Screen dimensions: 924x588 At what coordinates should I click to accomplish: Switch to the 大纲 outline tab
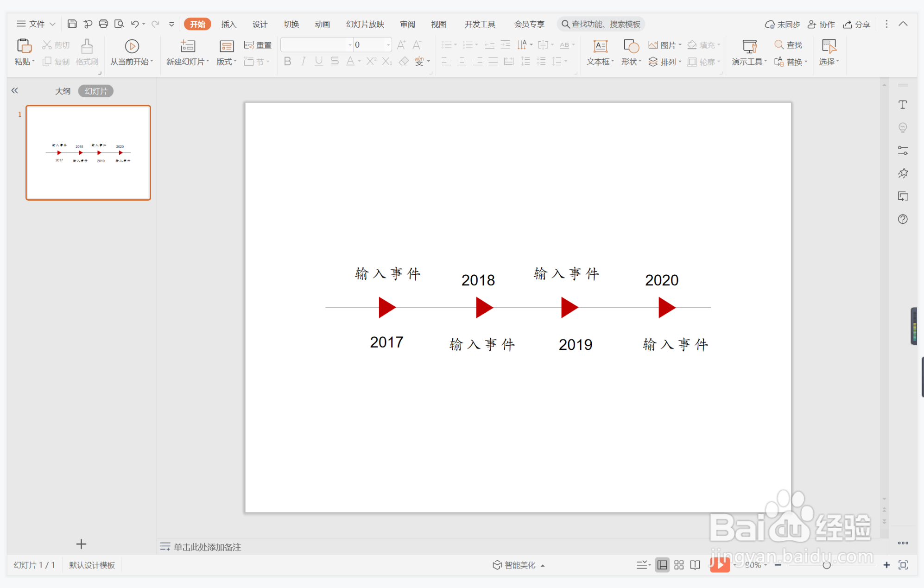pyautogui.click(x=63, y=91)
